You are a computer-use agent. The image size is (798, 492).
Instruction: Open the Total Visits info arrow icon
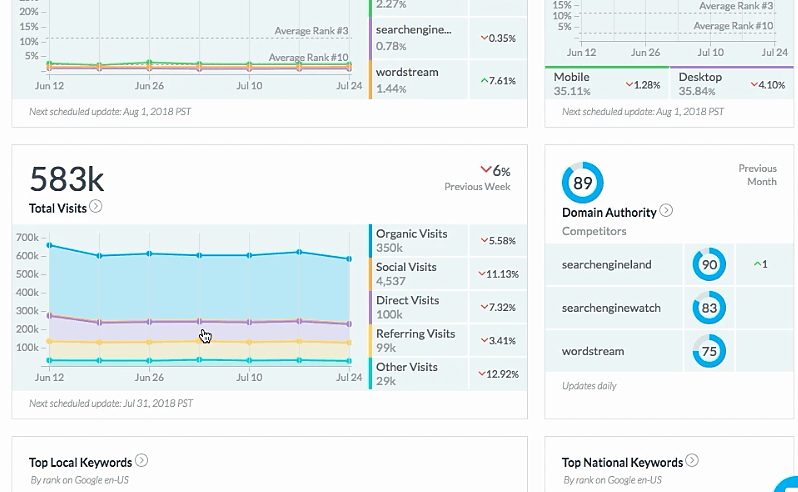(x=96, y=206)
